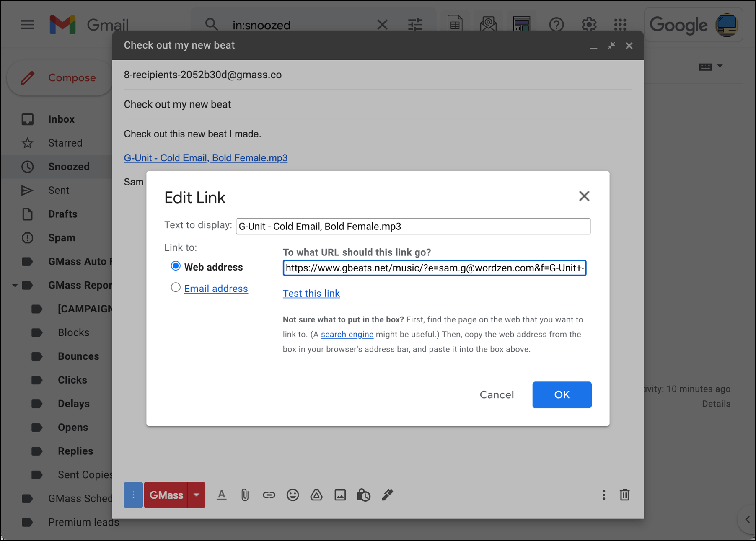Click the URL input field
756x541 pixels.
[434, 268]
